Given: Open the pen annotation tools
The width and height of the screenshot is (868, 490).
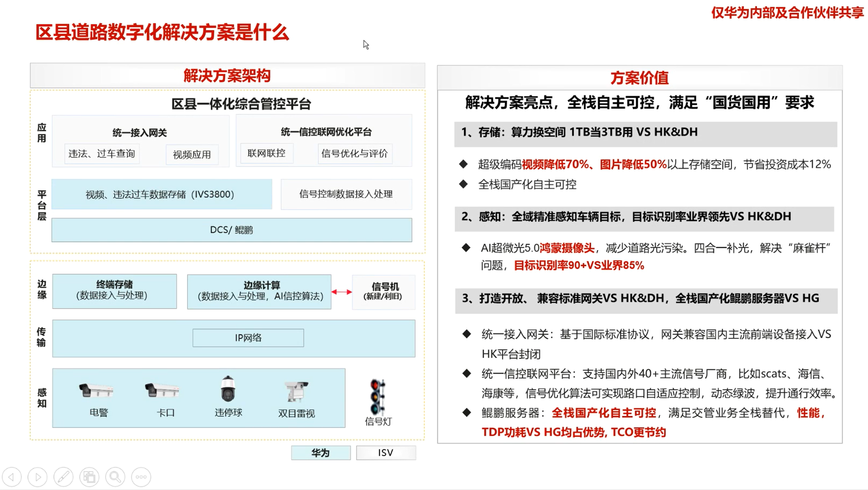Looking at the screenshot, I should [63, 477].
